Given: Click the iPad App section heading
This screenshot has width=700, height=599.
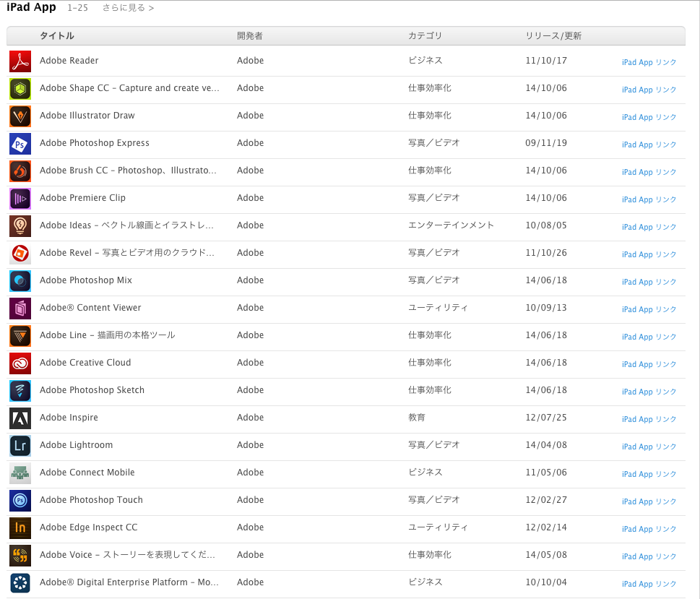Looking at the screenshot, I should point(31,8).
